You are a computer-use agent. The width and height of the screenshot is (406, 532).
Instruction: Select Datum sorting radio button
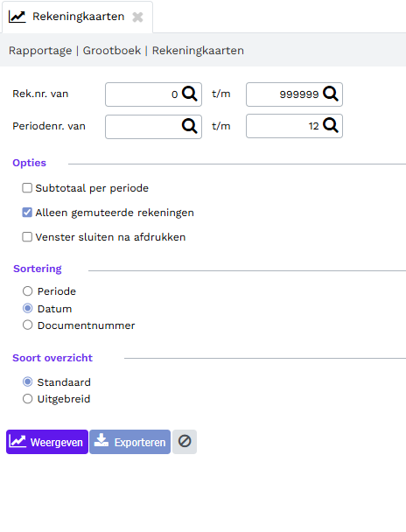[x=27, y=308]
